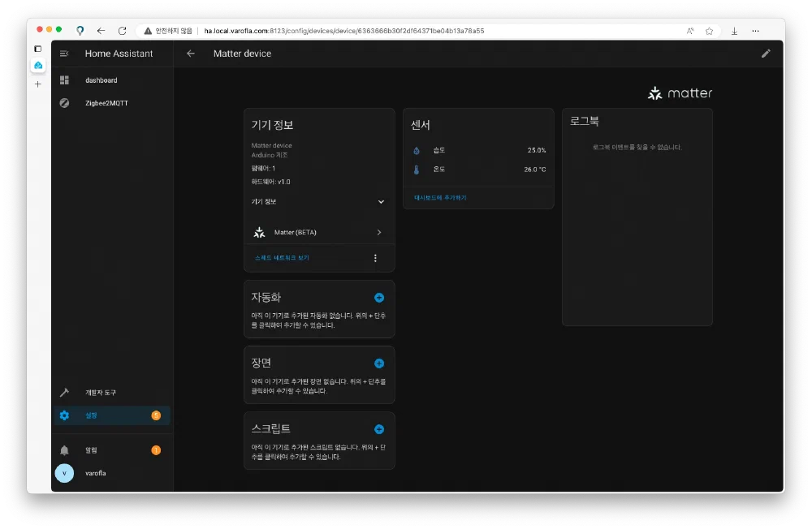812x529 pixels.
Task: Open Matter (BETA) details via its arrow
Action: (378, 231)
